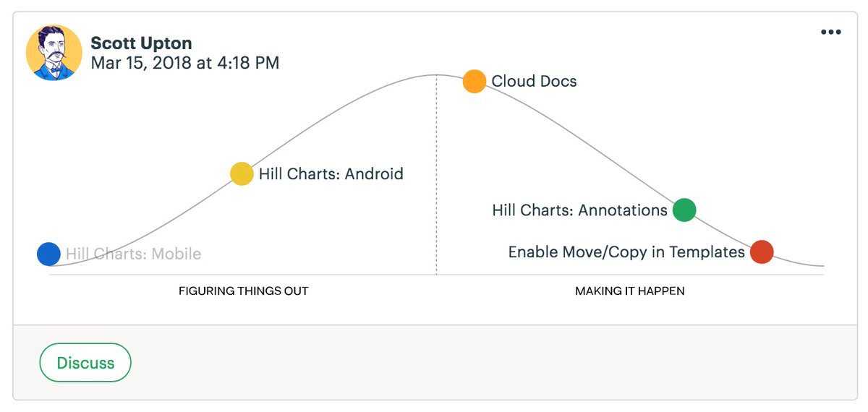This screenshot has height=412, width=868.
Task: Click Scott Upton's avatar picture
Action: 54,53
